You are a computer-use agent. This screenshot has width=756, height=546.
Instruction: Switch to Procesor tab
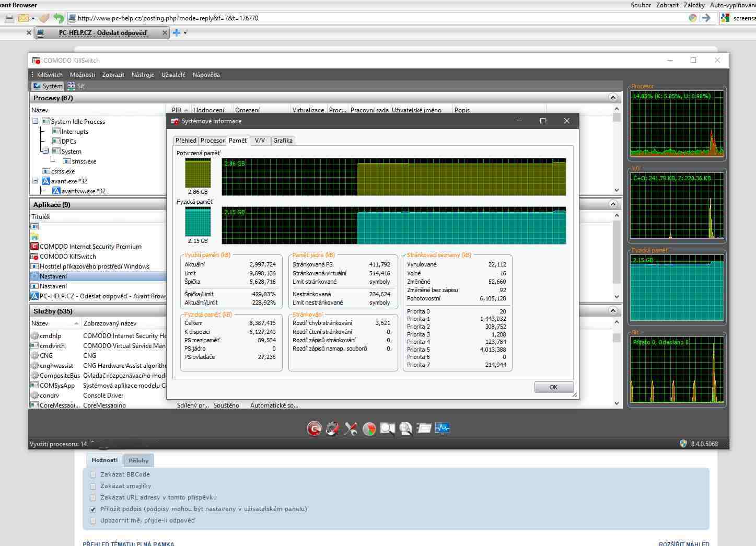pos(213,141)
